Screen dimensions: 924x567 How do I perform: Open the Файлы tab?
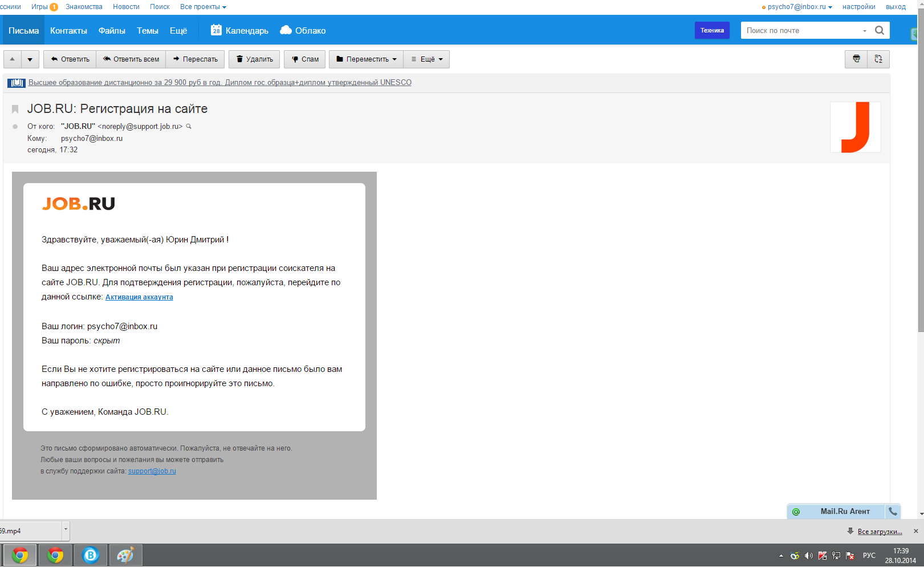pyautogui.click(x=112, y=31)
